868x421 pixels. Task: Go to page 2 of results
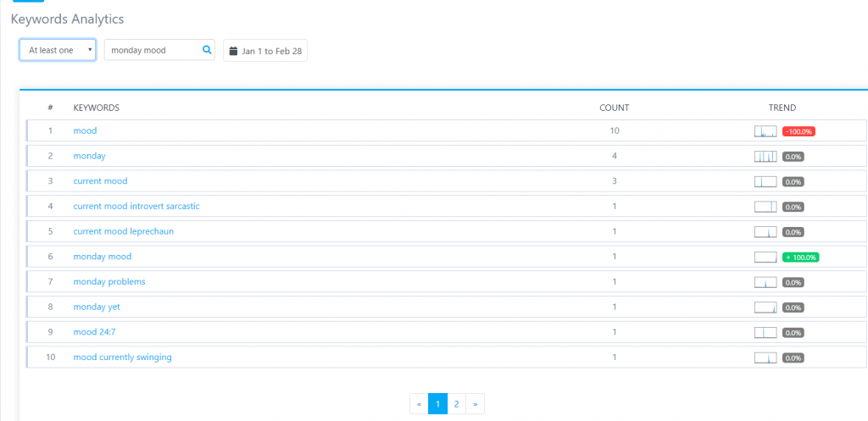point(456,404)
